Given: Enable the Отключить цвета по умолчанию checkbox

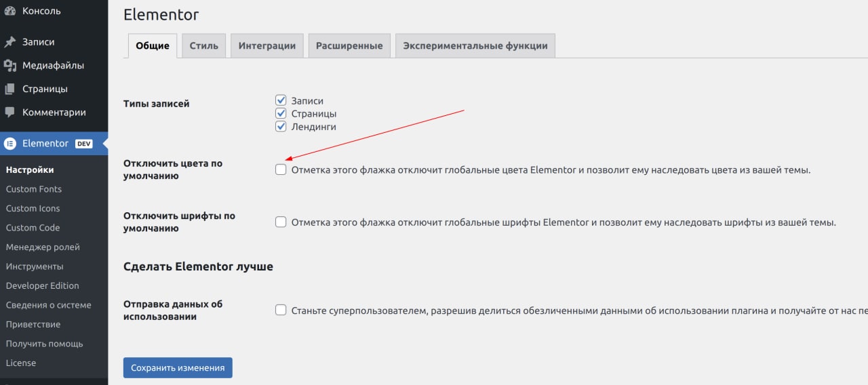Looking at the screenshot, I should (x=281, y=169).
